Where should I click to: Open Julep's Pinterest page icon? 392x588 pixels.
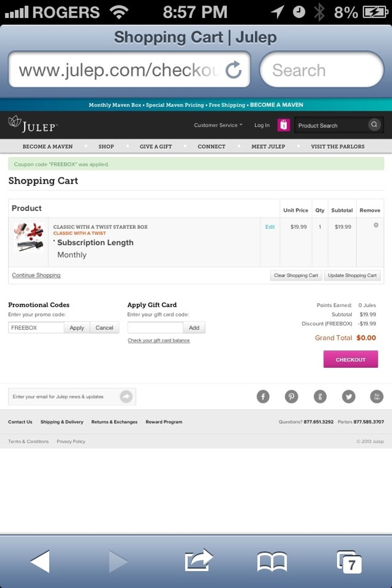[291, 396]
